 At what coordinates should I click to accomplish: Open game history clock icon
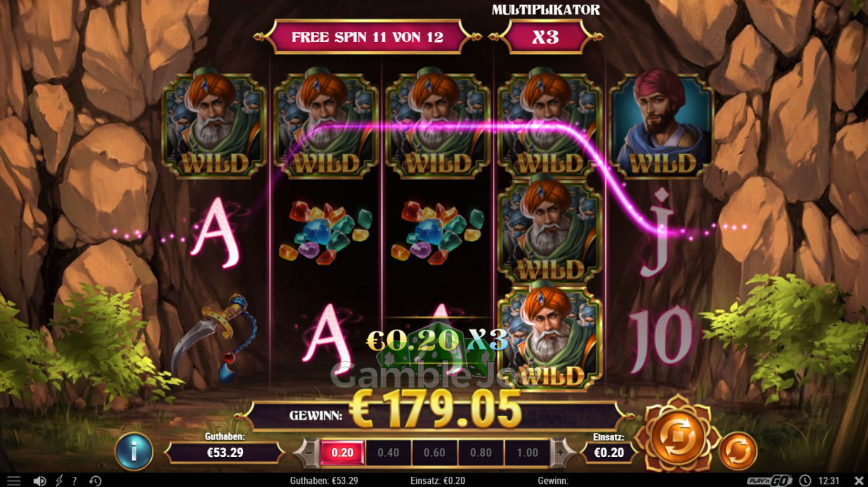(x=95, y=481)
